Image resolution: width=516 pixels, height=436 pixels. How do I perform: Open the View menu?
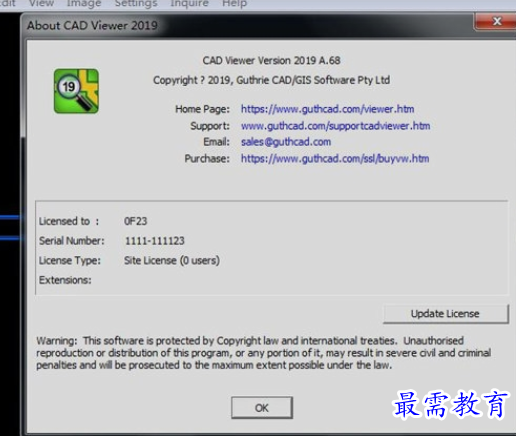(x=41, y=3)
